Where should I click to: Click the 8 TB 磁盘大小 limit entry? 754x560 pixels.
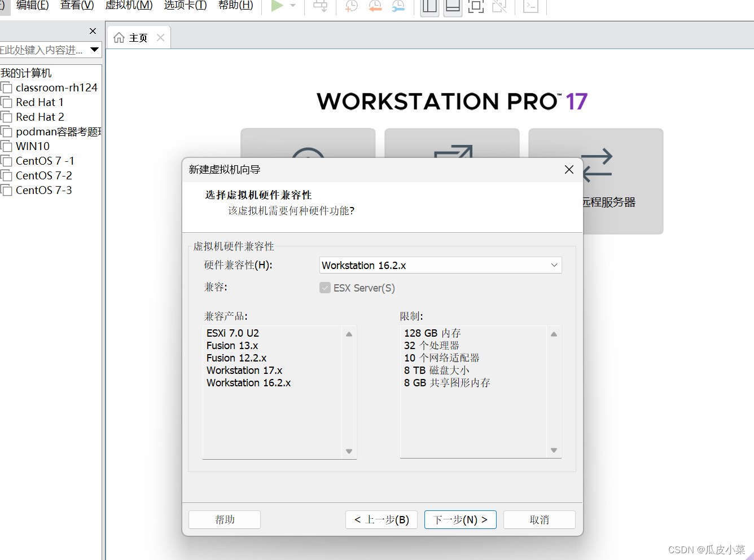[437, 371]
